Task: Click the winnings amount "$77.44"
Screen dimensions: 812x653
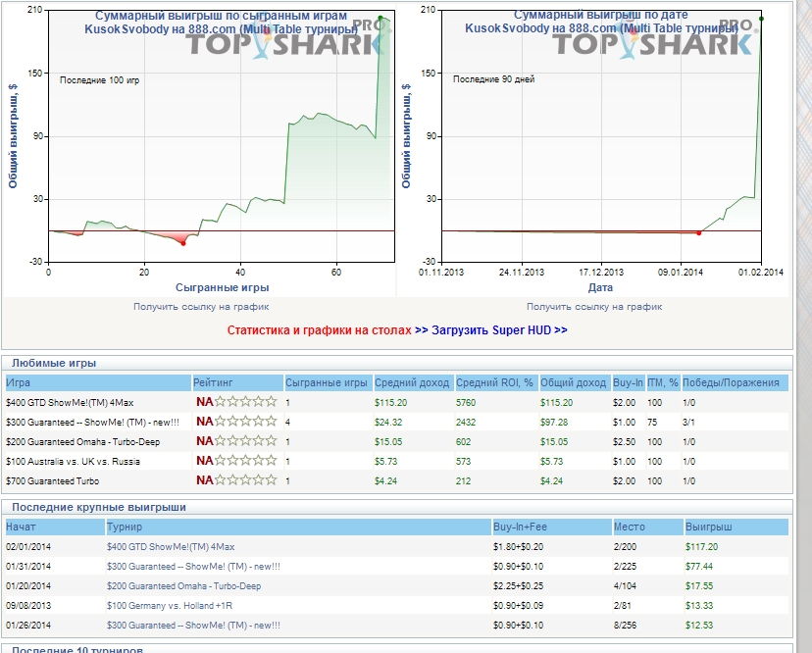Action: [x=699, y=567]
